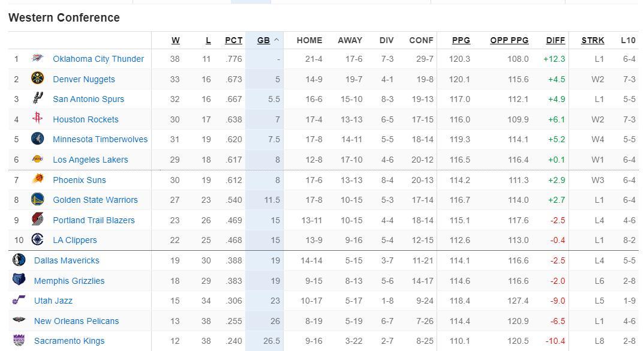
Task: Open the New Orleans Pelicans link
Action: point(76,321)
